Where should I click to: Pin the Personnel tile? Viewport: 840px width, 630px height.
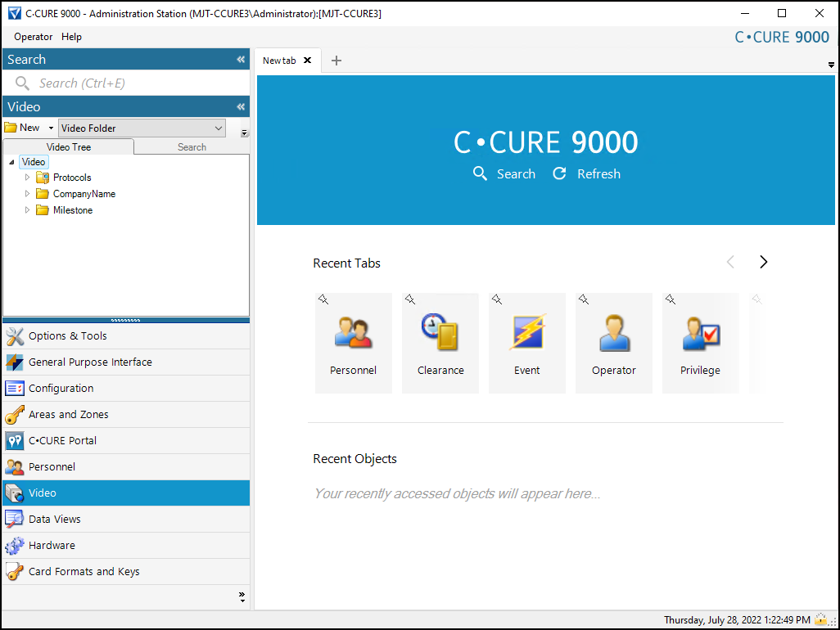(x=323, y=300)
